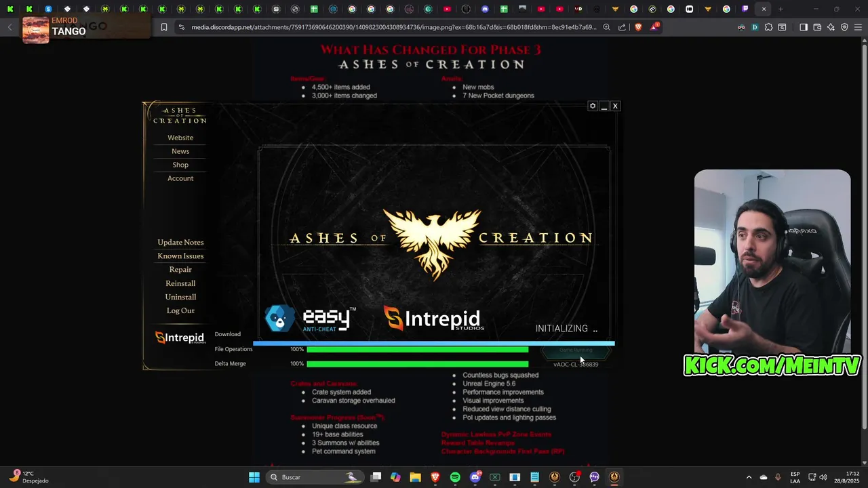Click the File Operations progress bar

(417, 350)
